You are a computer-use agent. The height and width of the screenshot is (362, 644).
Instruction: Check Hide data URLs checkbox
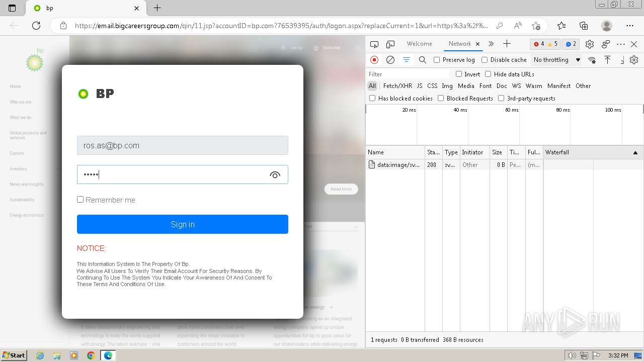point(488,74)
